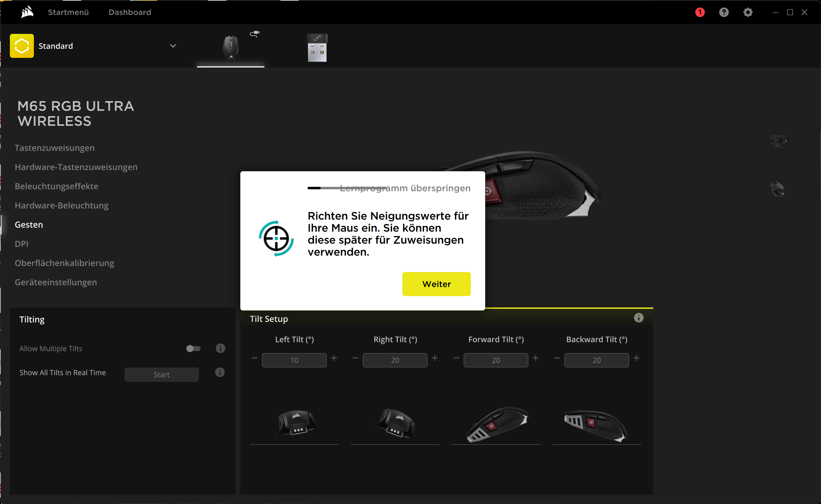
Task: Select the angled mouse view thumbnail
Action: [x=778, y=189]
